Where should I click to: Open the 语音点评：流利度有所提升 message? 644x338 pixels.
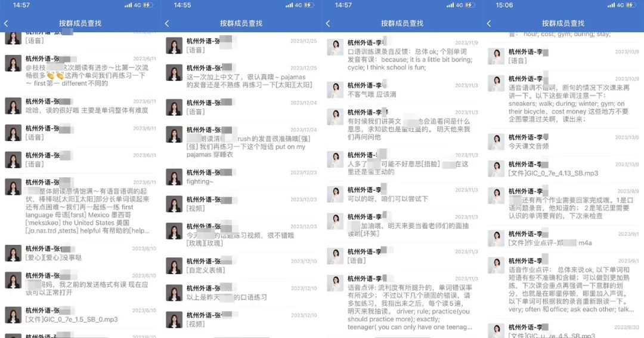click(402, 303)
